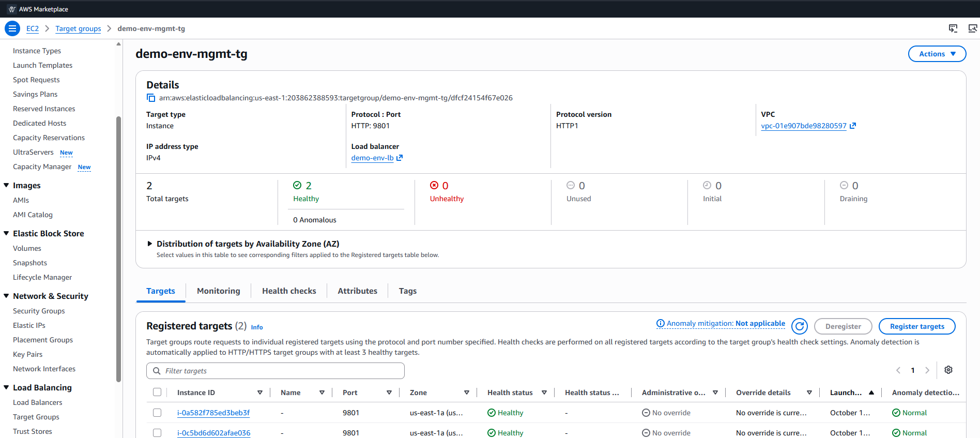Refresh the registered targets list
This screenshot has width=980, height=438.
tap(800, 326)
